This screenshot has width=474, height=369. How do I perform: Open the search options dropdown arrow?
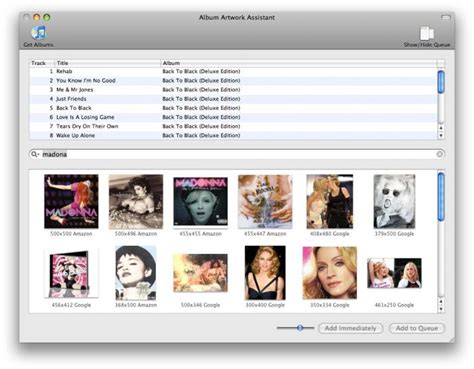[x=38, y=154]
